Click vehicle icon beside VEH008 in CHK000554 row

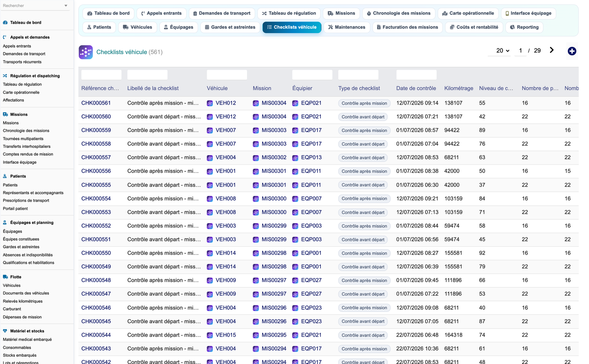pyautogui.click(x=210, y=199)
